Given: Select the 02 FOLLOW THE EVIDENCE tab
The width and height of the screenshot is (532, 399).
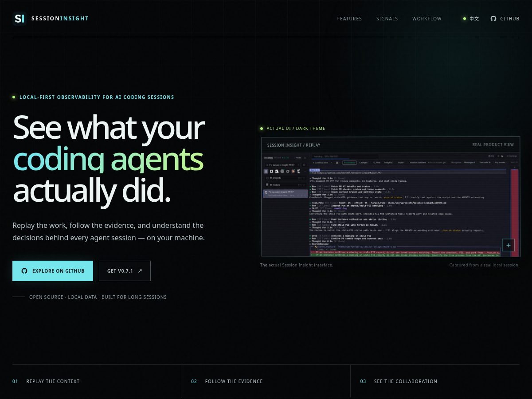Looking at the screenshot, I should pyautogui.click(x=266, y=381).
